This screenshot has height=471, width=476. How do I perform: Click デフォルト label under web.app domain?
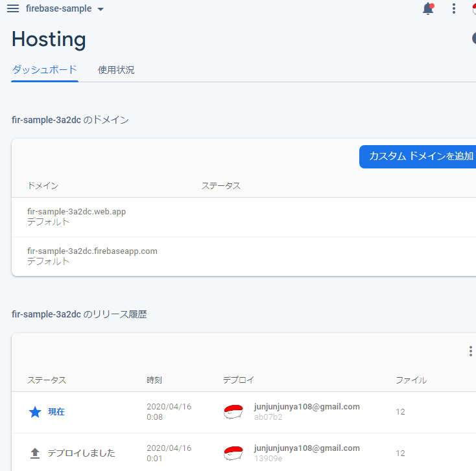pyautogui.click(x=48, y=222)
